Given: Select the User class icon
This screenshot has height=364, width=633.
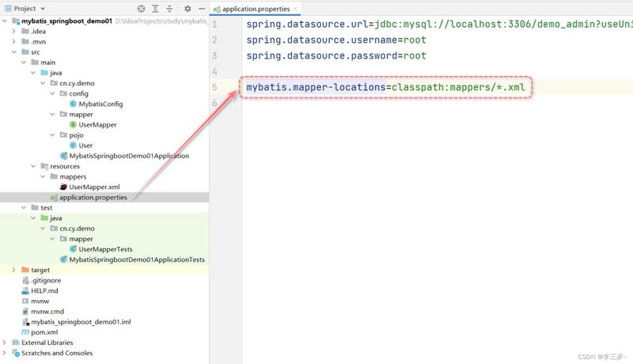Looking at the screenshot, I should (73, 146).
